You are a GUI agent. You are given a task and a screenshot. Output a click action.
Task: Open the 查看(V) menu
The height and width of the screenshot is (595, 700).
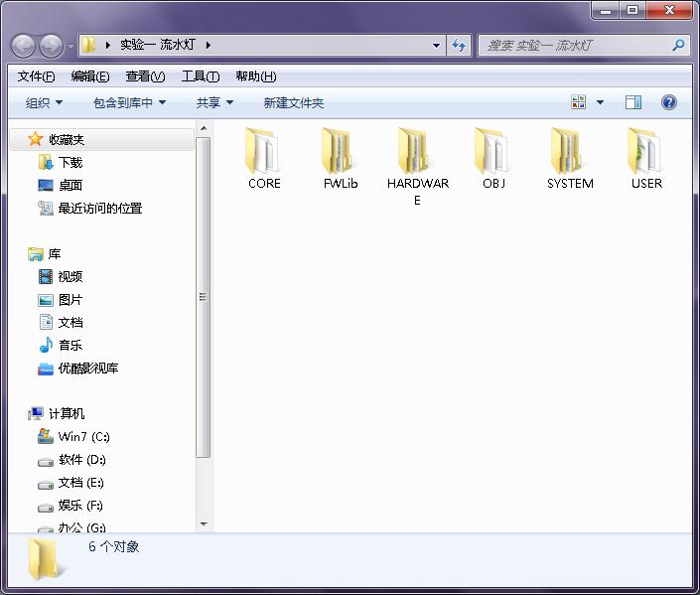[145, 76]
